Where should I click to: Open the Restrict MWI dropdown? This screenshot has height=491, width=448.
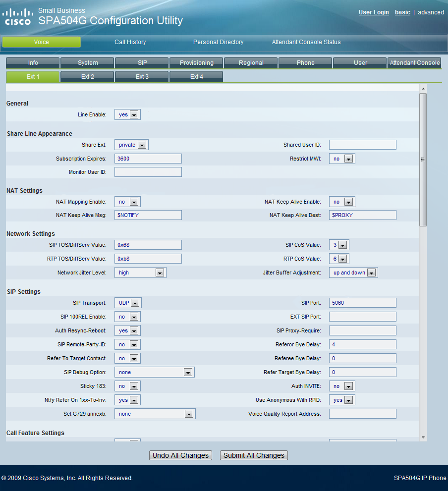click(x=342, y=159)
